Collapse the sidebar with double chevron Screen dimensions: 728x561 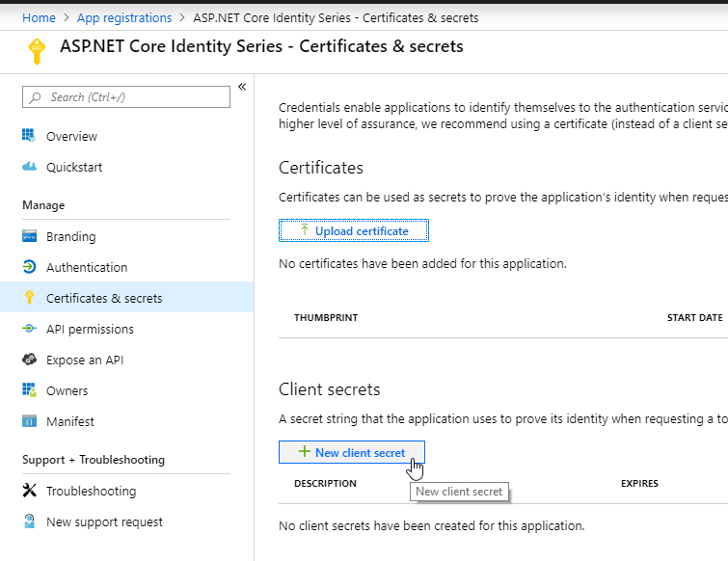(x=242, y=87)
